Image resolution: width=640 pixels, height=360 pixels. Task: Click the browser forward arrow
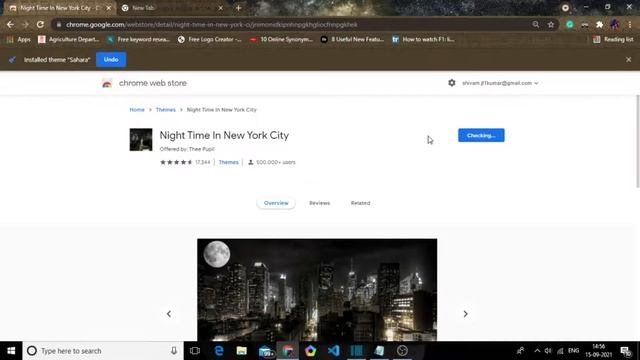(25, 24)
